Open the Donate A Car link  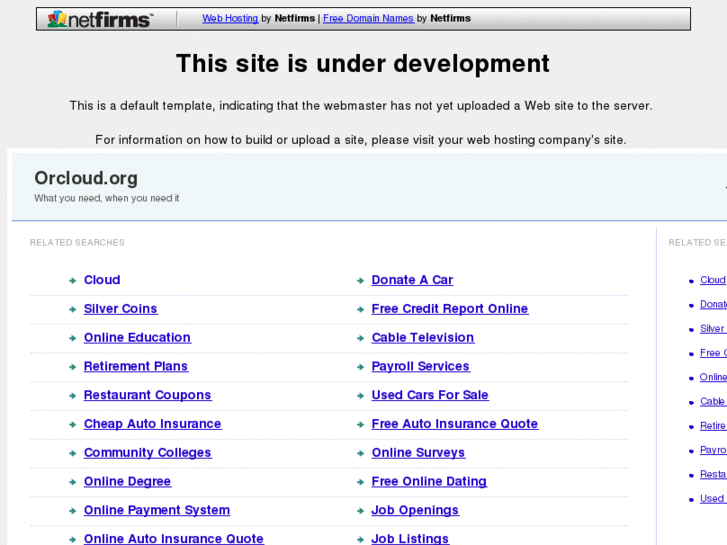[x=412, y=280]
